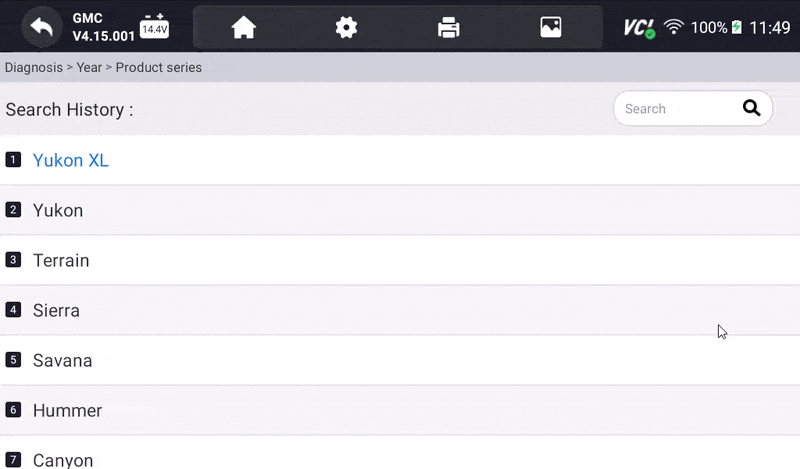
Task: Choose Hummer in the list
Action: pyautogui.click(x=400, y=410)
